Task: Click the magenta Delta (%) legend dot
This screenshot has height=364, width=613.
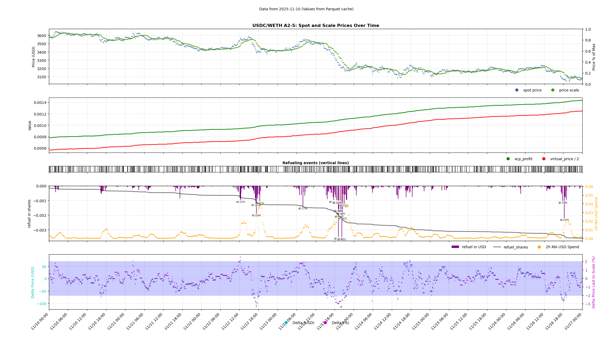Action: (325, 323)
